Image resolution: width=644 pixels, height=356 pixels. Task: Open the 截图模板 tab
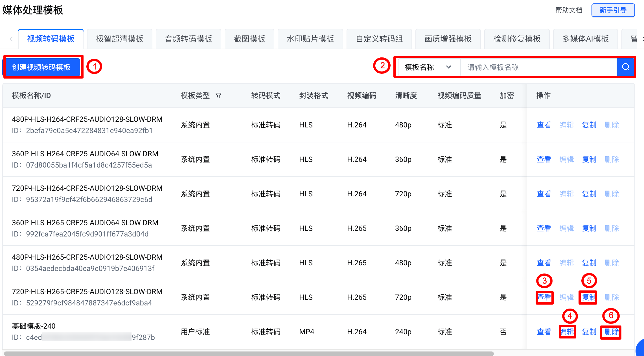tap(249, 39)
